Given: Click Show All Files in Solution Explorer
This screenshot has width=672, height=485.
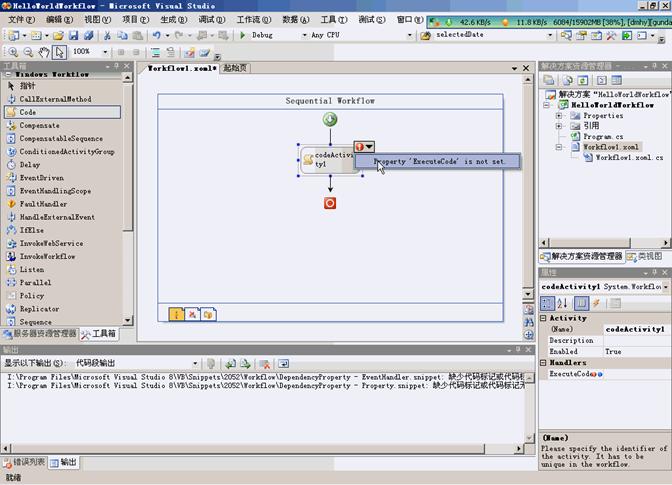Looking at the screenshot, I should point(567,81).
